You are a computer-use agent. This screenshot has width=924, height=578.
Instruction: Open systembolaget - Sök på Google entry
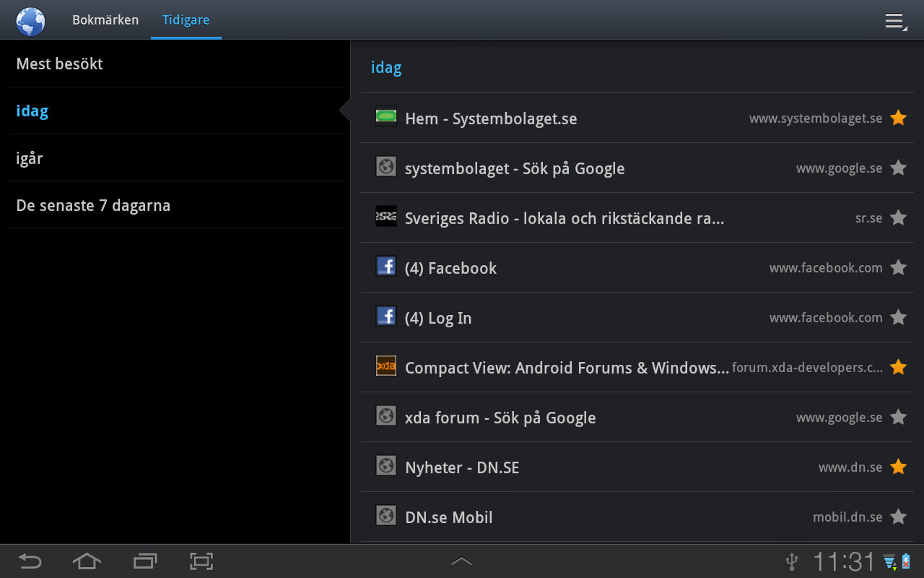pyautogui.click(x=637, y=168)
